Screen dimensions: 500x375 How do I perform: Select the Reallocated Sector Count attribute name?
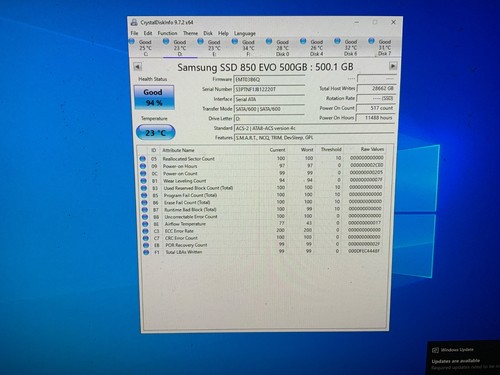point(188,159)
